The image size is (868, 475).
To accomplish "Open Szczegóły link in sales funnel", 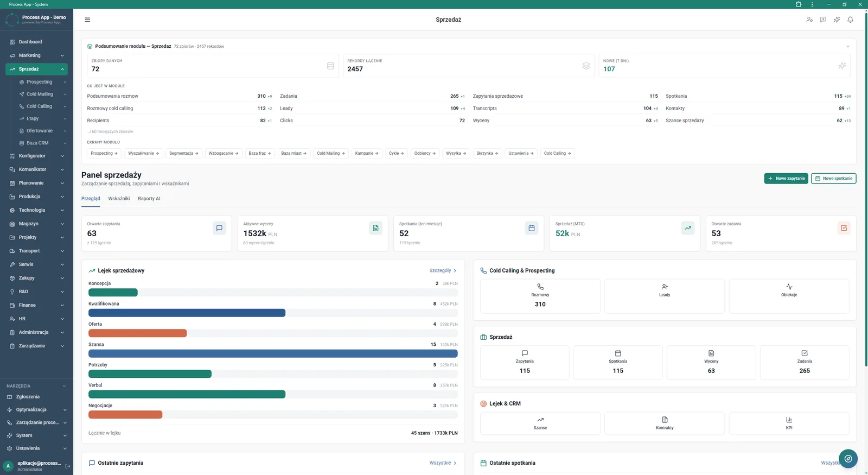I will click(443, 270).
